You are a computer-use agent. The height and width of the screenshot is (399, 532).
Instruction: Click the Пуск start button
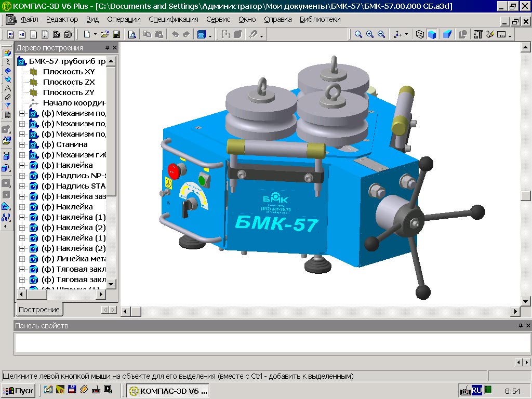coord(18,391)
